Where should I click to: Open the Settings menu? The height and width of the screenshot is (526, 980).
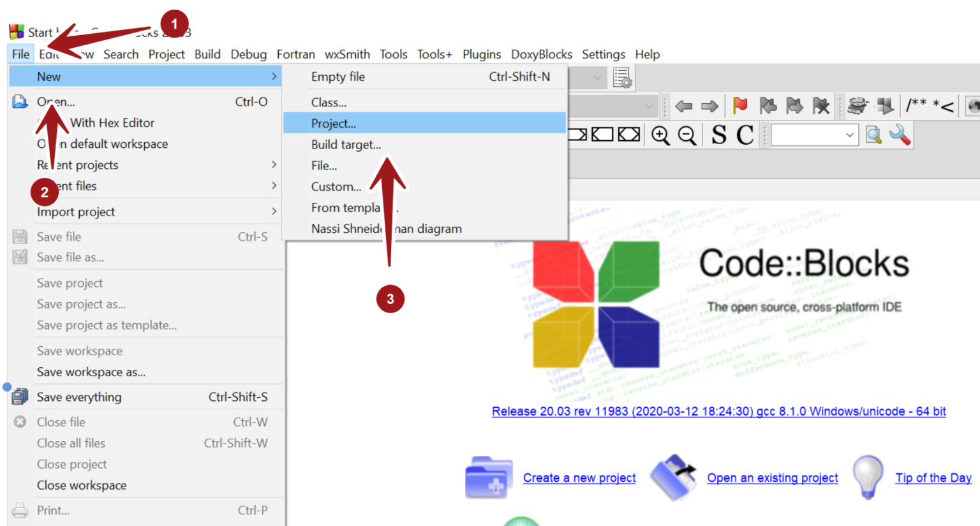603,54
